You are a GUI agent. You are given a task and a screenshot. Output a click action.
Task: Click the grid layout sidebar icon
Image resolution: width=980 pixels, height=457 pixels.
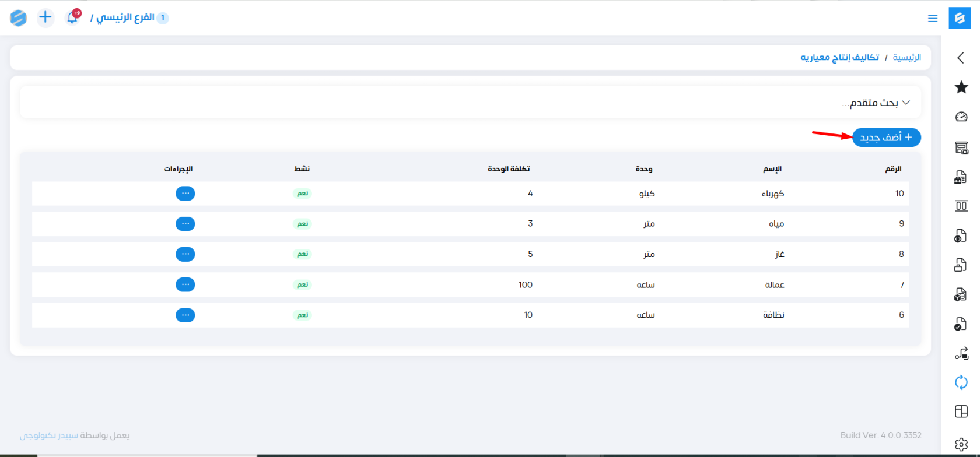(x=961, y=412)
